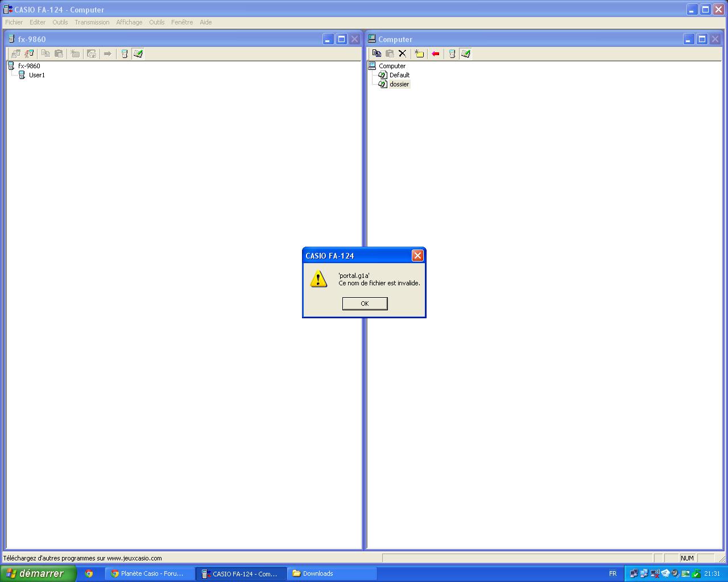Screen dimensions: 728x582
Task: Open the Aide menu
Action: (x=206, y=22)
